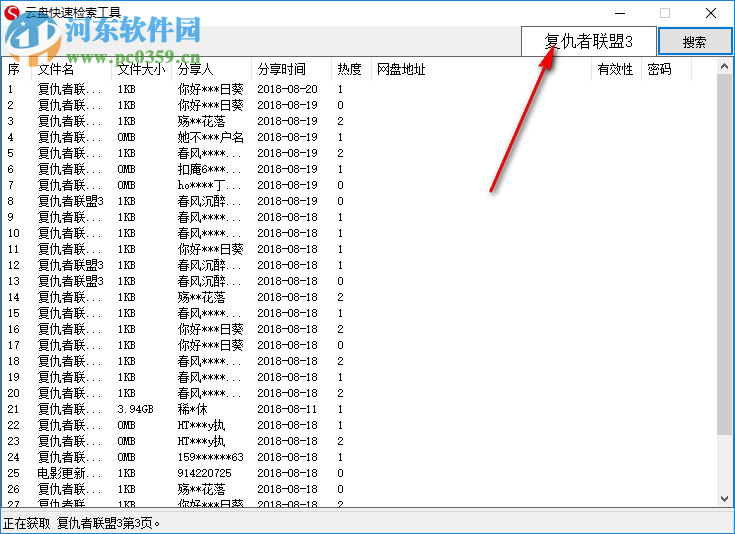
Task: Minimize the 云盘快速检索工具 window
Action: [620, 13]
